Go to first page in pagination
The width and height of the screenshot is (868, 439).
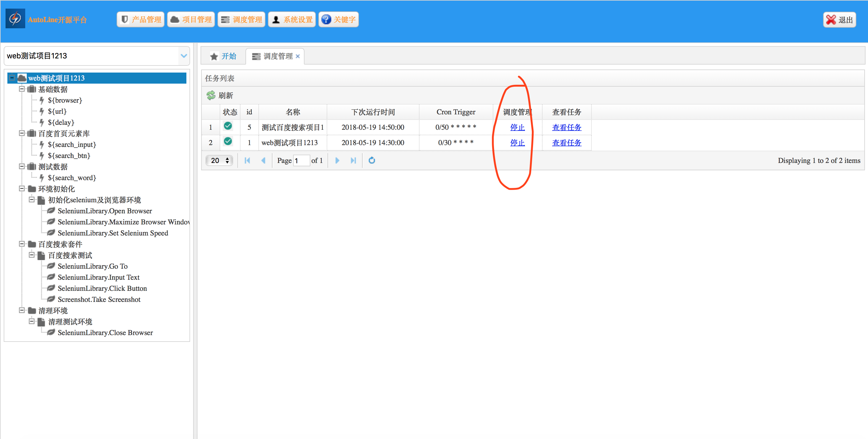(247, 160)
